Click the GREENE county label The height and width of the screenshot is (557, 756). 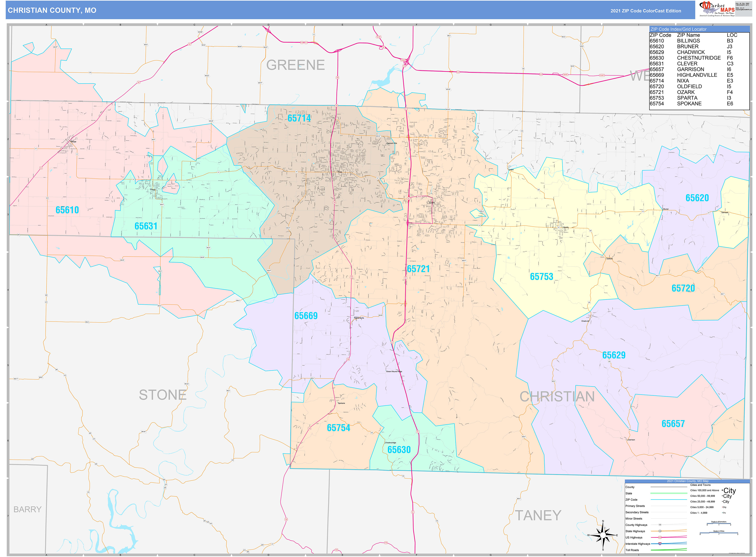(x=295, y=65)
